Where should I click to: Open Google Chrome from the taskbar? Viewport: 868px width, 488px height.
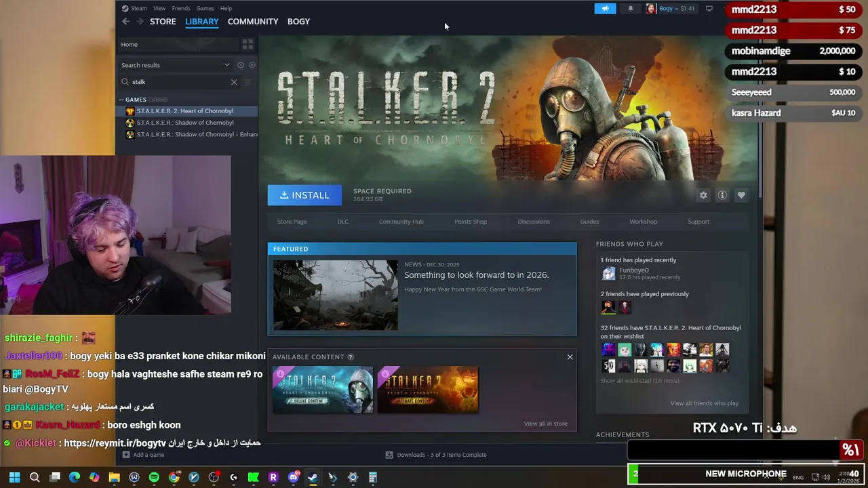pyautogui.click(x=174, y=477)
